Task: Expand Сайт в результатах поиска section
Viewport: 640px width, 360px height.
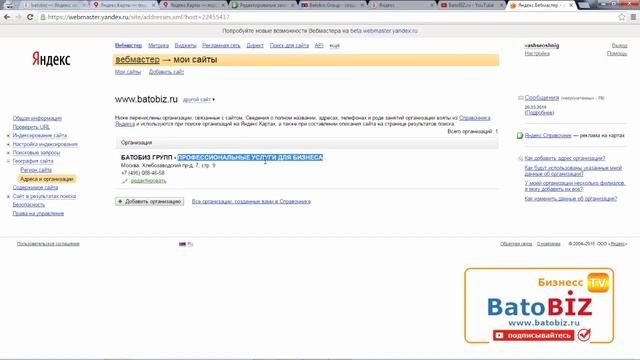Action: (8, 197)
